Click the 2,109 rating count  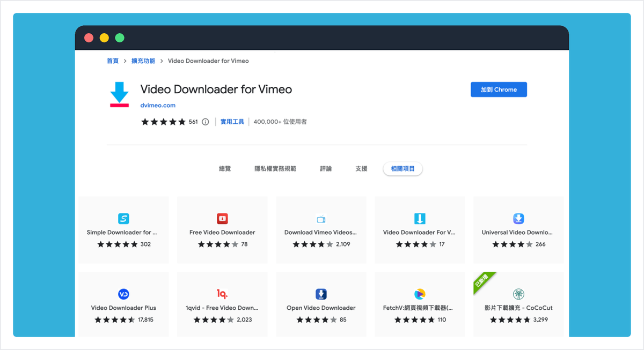coord(343,244)
